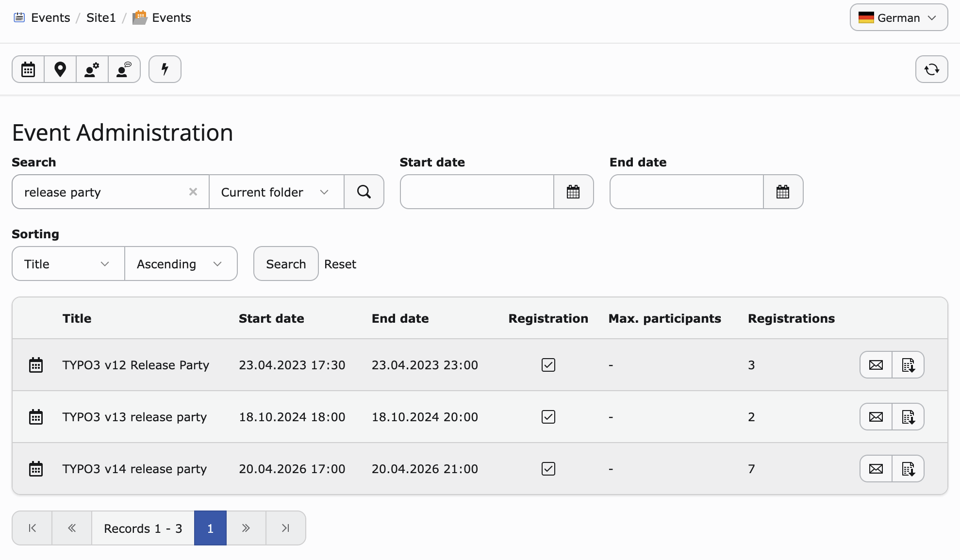
Task: Open the organisators toolbar button with gear
Action: point(92,69)
